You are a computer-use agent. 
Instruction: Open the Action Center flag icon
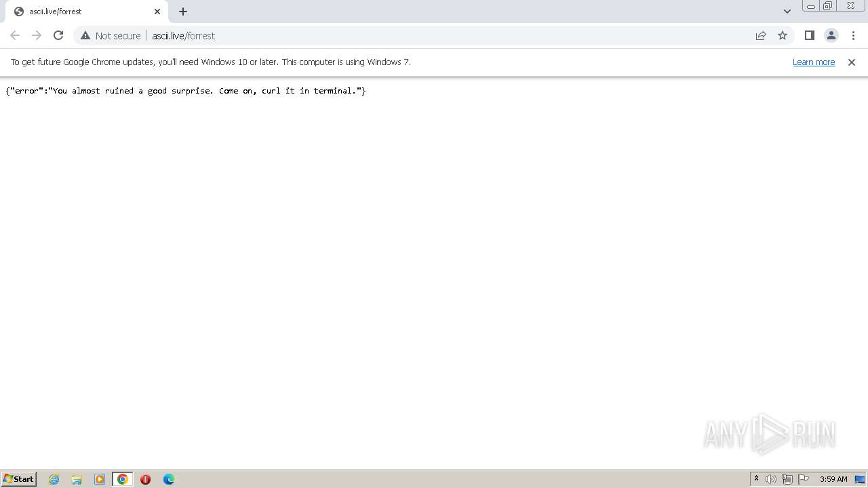point(804,479)
